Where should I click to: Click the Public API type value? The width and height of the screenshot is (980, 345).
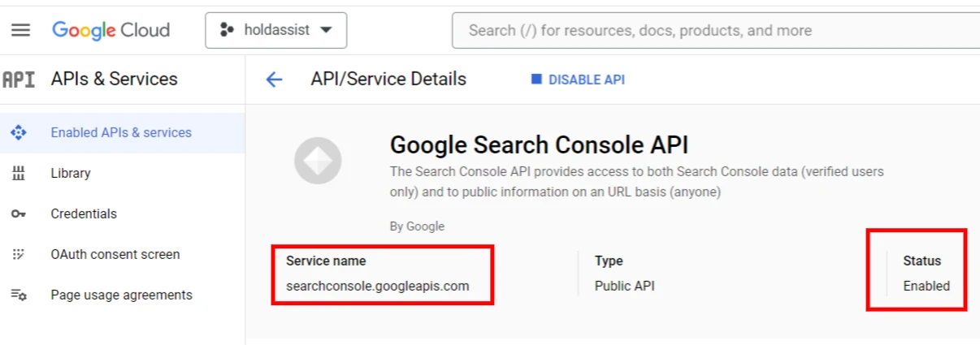click(x=624, y=286)
